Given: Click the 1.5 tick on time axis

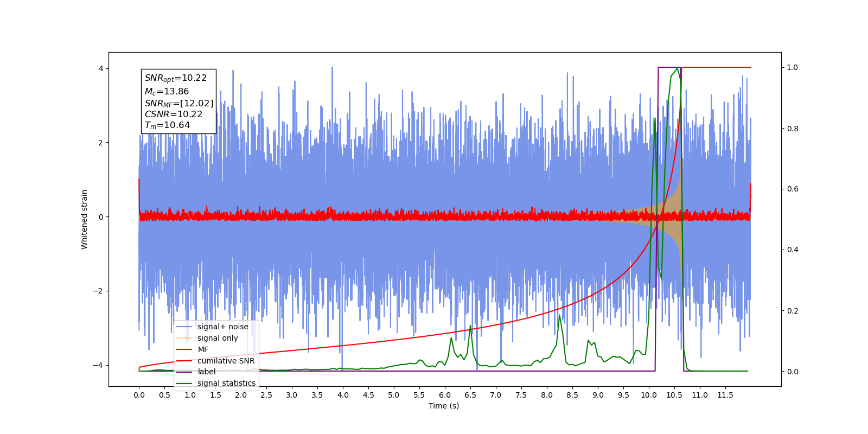Looking at the screenshot, I should pyautogui.click(x=215, y=395).
